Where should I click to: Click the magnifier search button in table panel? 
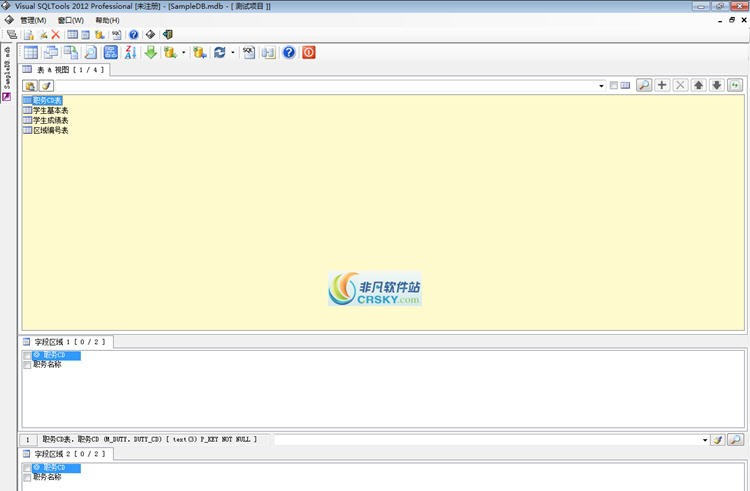pyautogui.click(x=644, y=86)
